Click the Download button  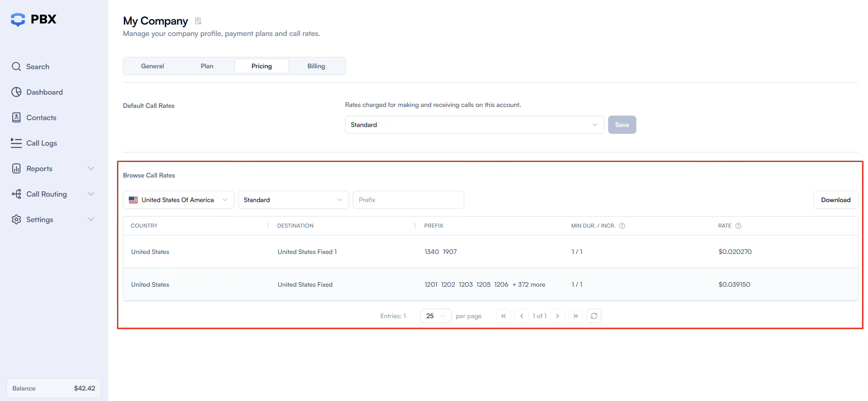pos(836,200)
